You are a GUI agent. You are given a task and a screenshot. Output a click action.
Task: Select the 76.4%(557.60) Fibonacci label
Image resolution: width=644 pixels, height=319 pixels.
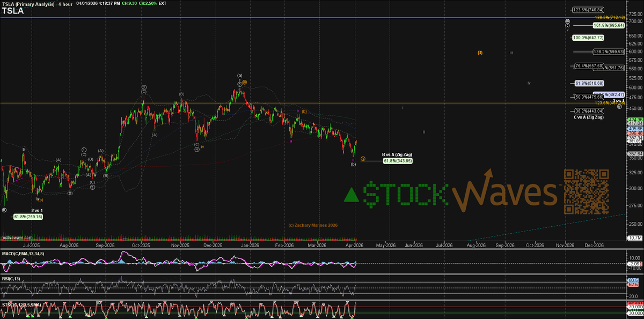[x=589, y=65]
